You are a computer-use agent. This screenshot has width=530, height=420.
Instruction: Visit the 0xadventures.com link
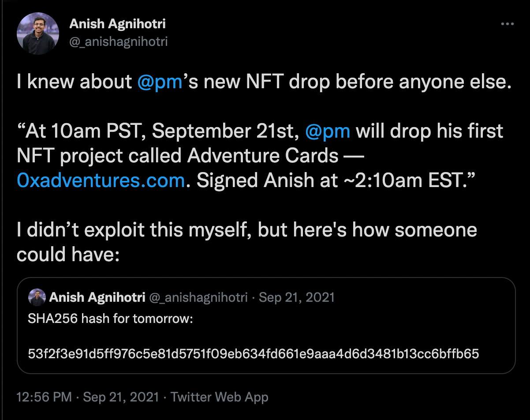(101, 181)
